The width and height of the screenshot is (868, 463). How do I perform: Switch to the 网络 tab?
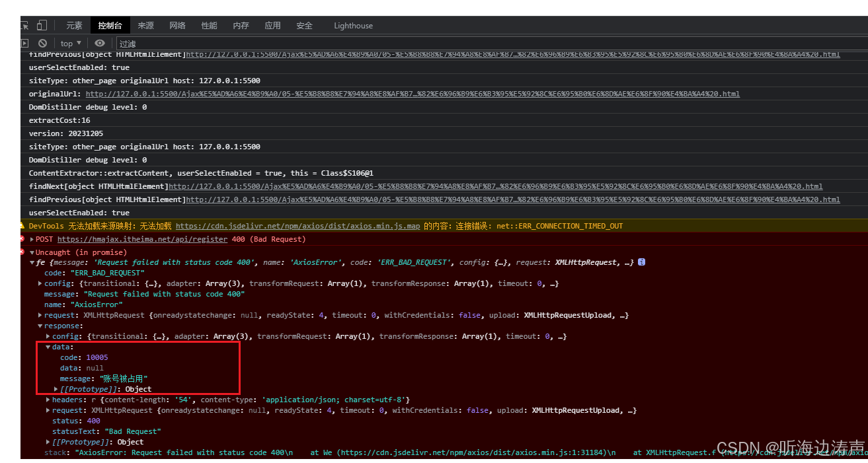coord(178,26)
